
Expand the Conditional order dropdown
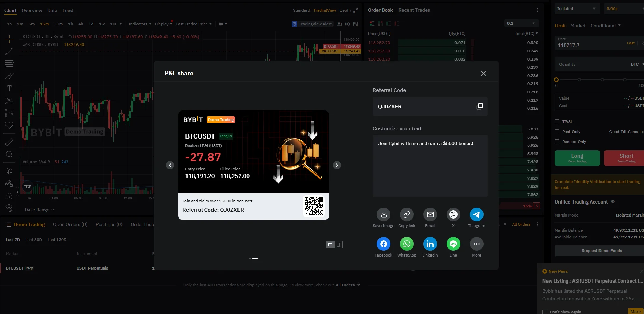(x=605, y=26)
